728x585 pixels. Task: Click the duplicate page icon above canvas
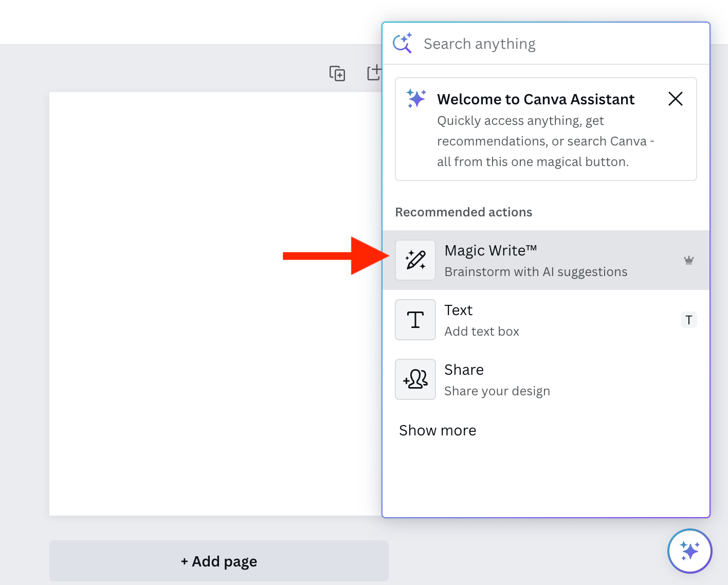[337, 74]
